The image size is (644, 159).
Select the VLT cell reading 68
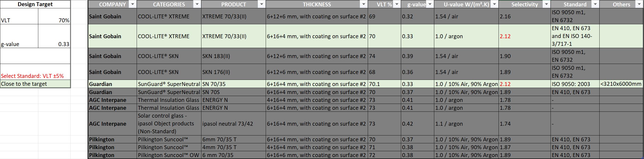pos(384,72)
